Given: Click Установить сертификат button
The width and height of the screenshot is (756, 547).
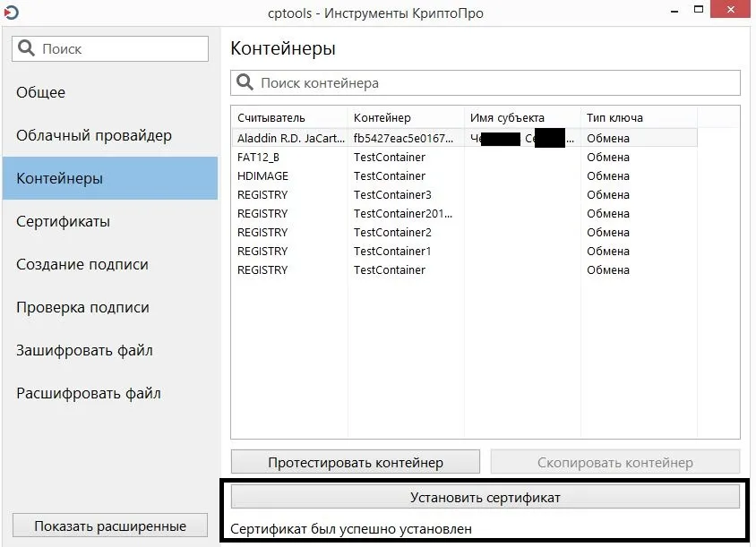Looking at the screenshot, I should [485, 497].
